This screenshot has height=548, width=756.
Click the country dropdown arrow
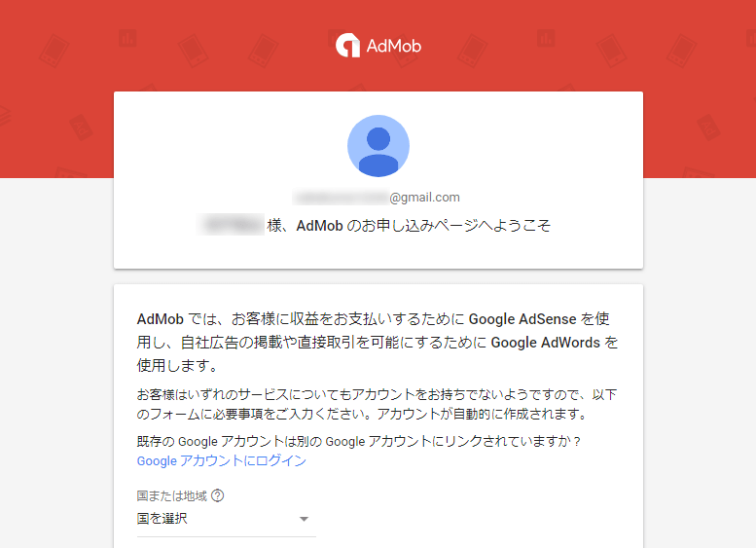pos(304,519)
